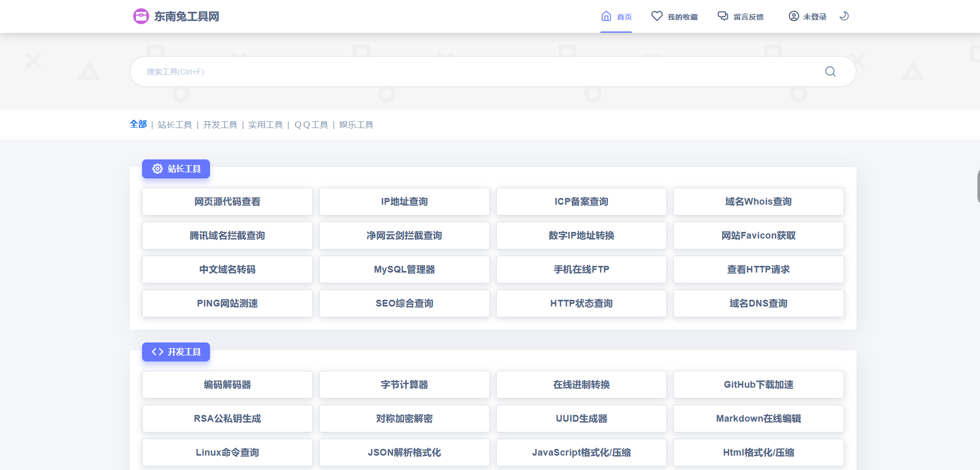Focus the 搜索工具 search field
The width and height of the screenshot is (980, 470).
tap(493, 71)
